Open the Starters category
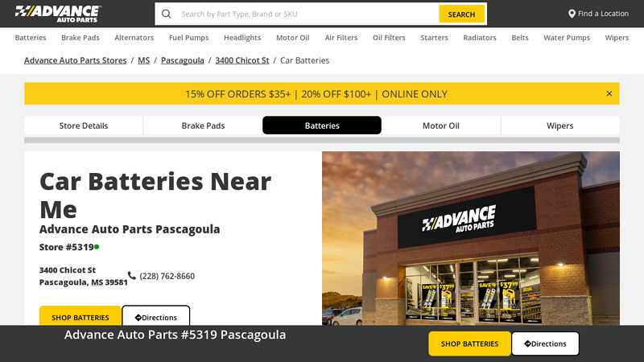The image size is (644, 362). [x=434, y=37]
